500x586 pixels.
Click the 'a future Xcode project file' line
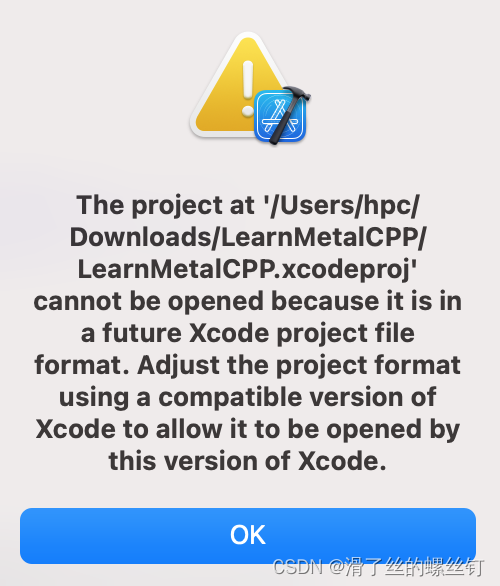[x=248, y=333]
